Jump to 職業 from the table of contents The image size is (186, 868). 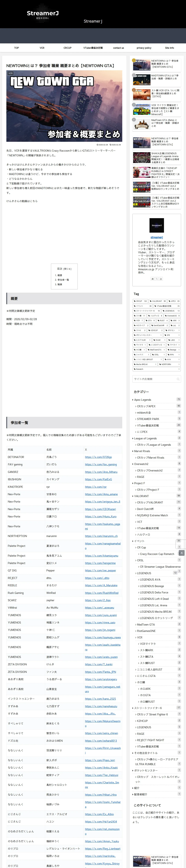(x=60, y=284)
